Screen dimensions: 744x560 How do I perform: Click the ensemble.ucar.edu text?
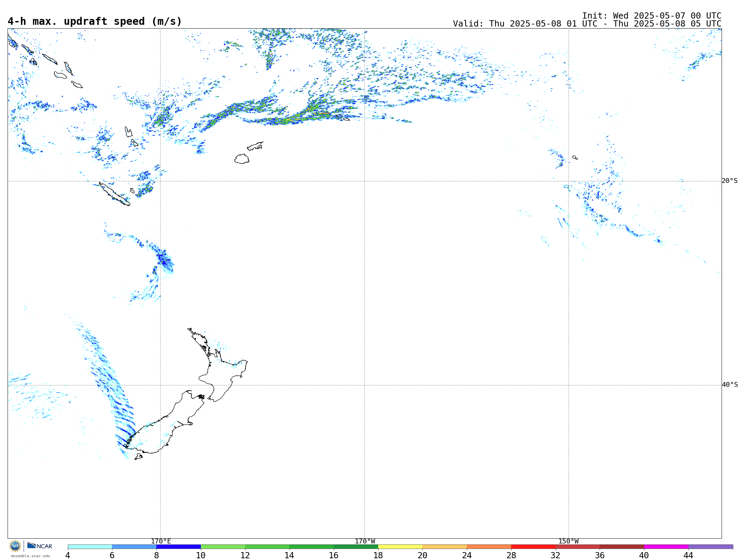point(30,556)
